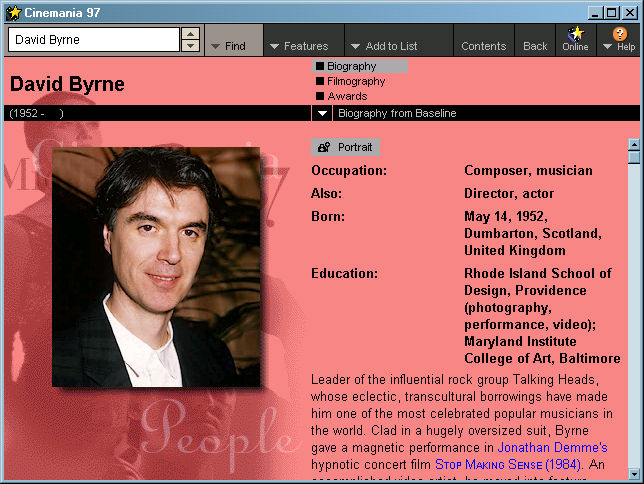Click the scrollbar up arrow in biography
The width and height of the screenshot is (644, 484).
tap(633, 144)
